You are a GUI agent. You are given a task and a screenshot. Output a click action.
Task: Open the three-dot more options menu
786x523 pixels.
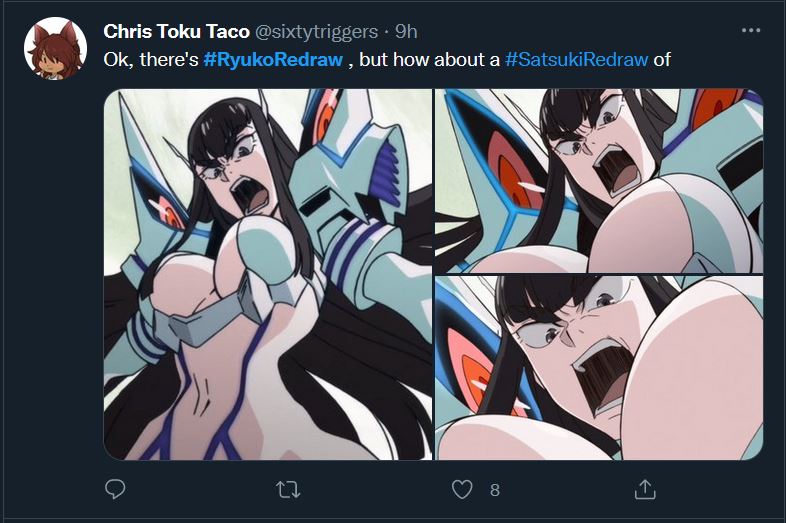pos(750,30)
